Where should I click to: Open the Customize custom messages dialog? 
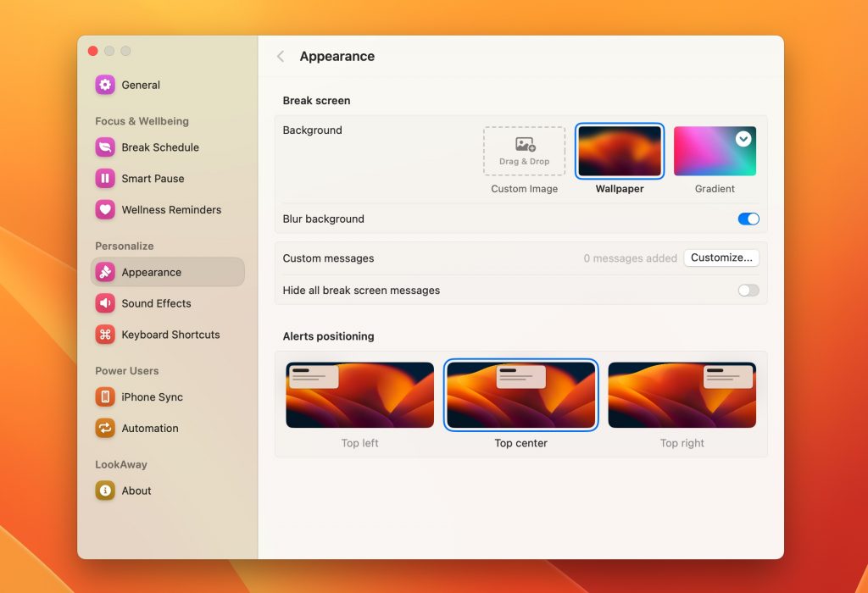pyautogui.click(x=721, y=258)
